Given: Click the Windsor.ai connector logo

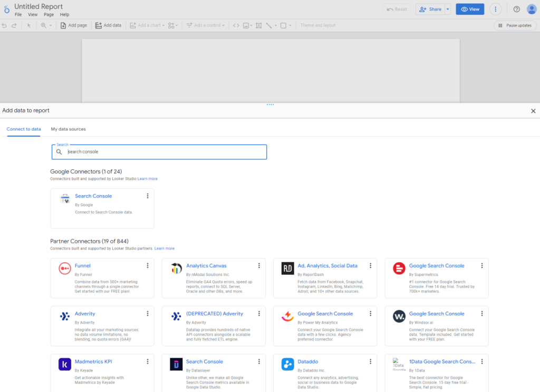Looking at the screenshot, I should tap(399, 317).
